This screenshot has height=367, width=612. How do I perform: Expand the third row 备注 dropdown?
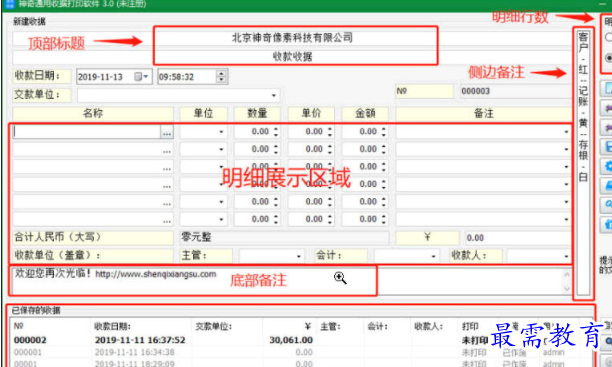(566, 167)
